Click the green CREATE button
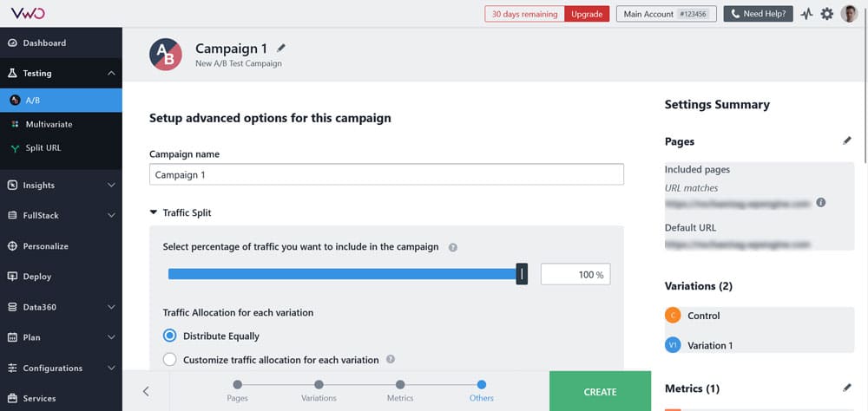Viewport: 868px width, 411px height. [600, 391]
